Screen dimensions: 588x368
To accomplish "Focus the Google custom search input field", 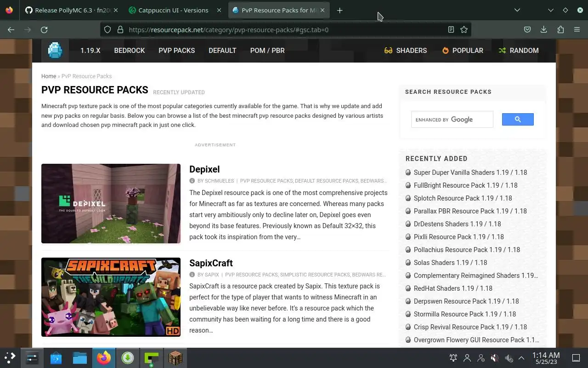I will click(x=452, y=120).
